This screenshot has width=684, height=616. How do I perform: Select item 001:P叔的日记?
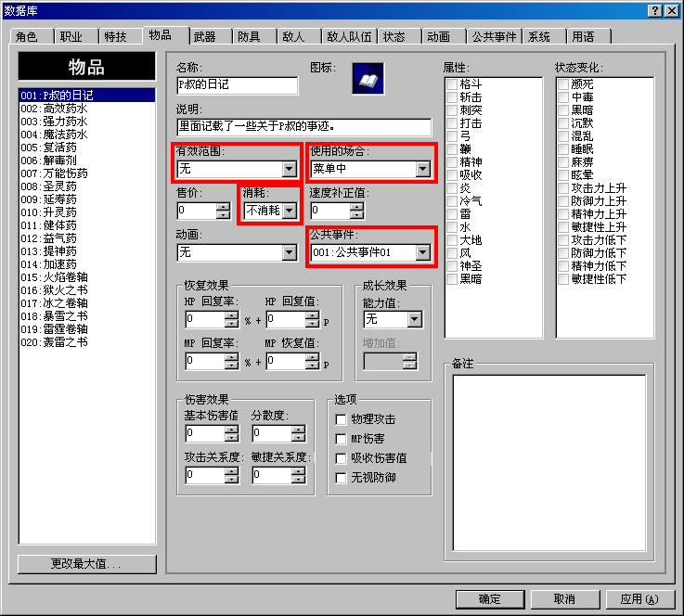pyautogui.click(x=87, y=96)
